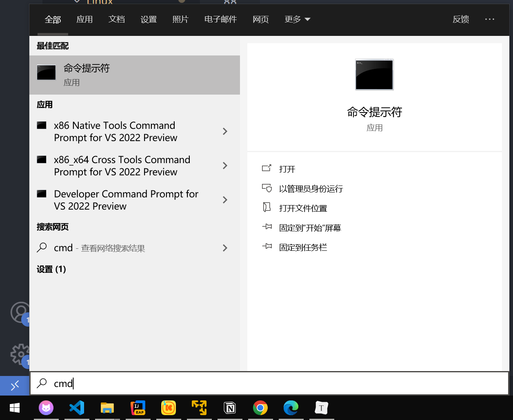Open File Explorer from the taskbar
Viewport: 513px width, 420px height.
(x=107, y=407)
